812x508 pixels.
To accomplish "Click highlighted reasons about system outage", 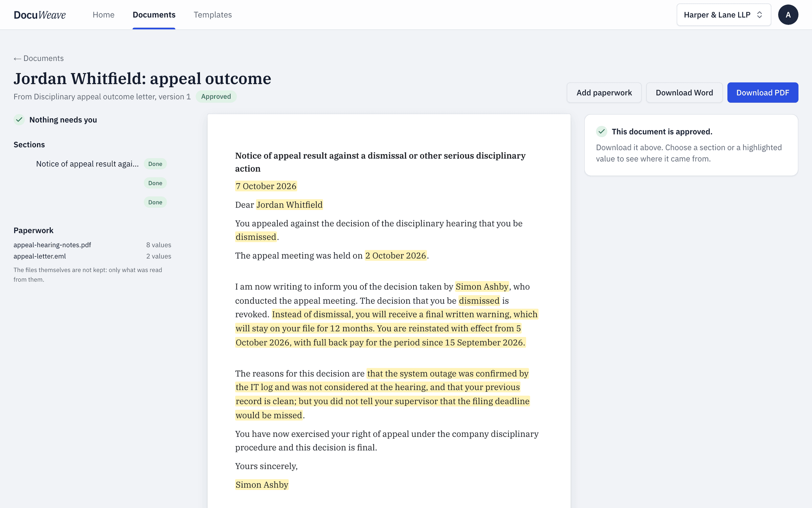I will pos(382,394).
